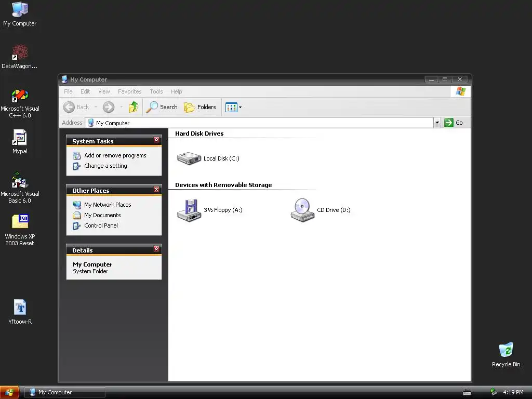Open the Control Panel link in Other Places
Viewport: 532px width, 399px height.
point(101,225)
